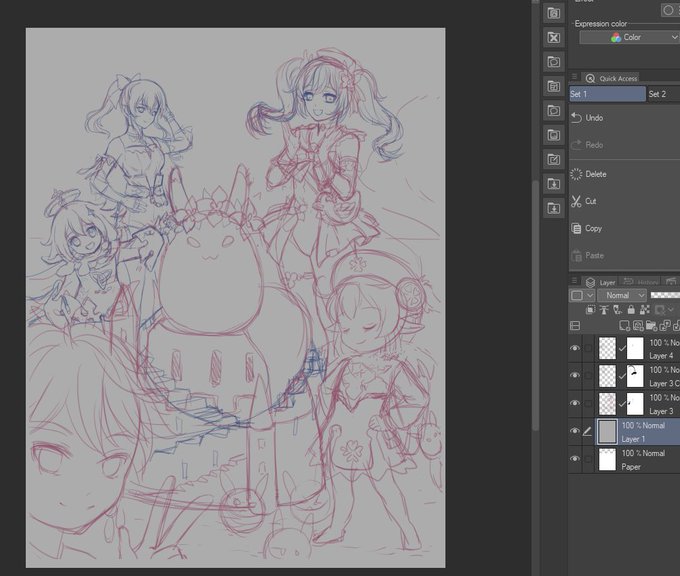The width and height of the screenshot is (680, 576).
Task: Switch to the Layer tab
Action: 600,282
